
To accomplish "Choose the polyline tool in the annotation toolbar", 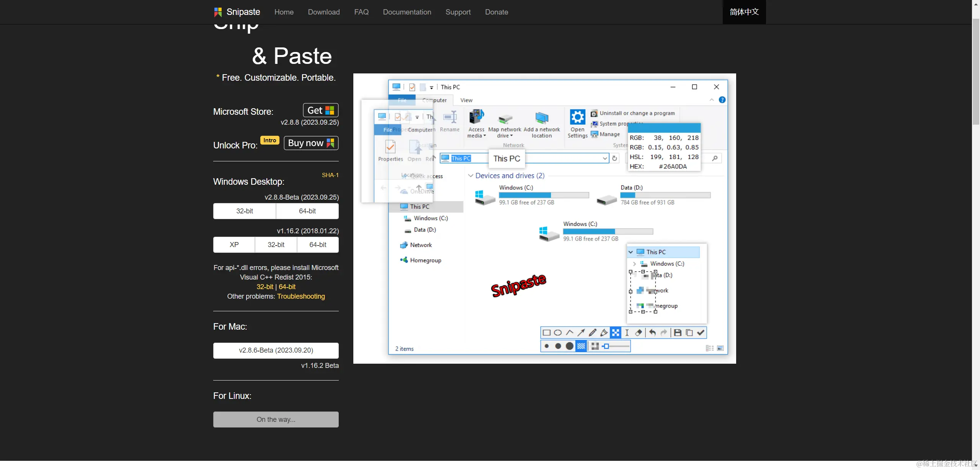I will 570,333.
